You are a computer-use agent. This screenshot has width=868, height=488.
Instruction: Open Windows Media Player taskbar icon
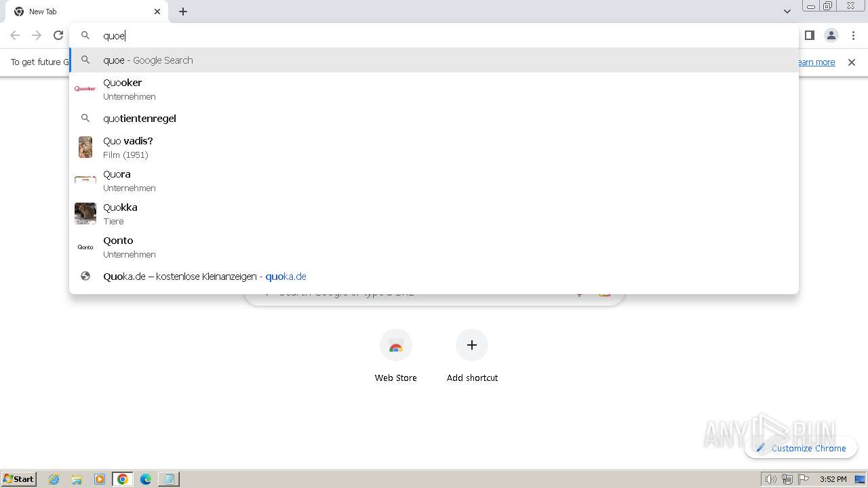point(100,479)
